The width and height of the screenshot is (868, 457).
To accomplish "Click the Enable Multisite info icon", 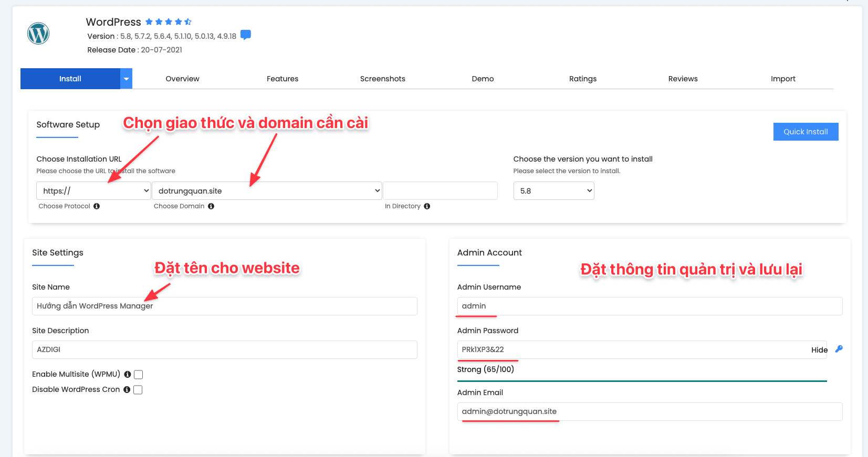I will tap(127, 375).
